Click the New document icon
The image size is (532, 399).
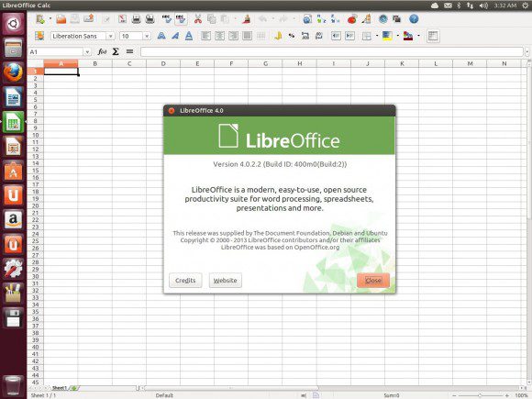pos(40,19)
